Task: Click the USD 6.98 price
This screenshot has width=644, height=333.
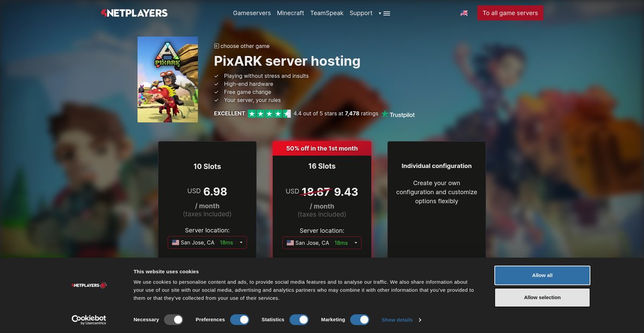Action: (207, 191)
